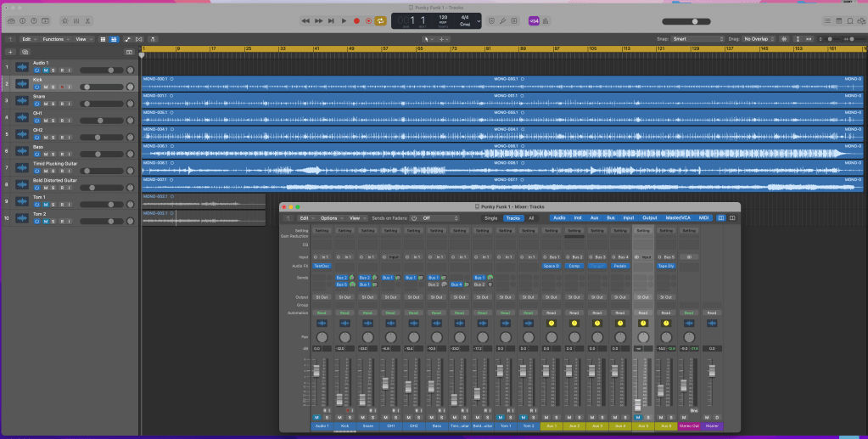Open the Drag No Overlap dropdown
The width and height of the screenshot is (868, 439).
(x=757, y=39)
